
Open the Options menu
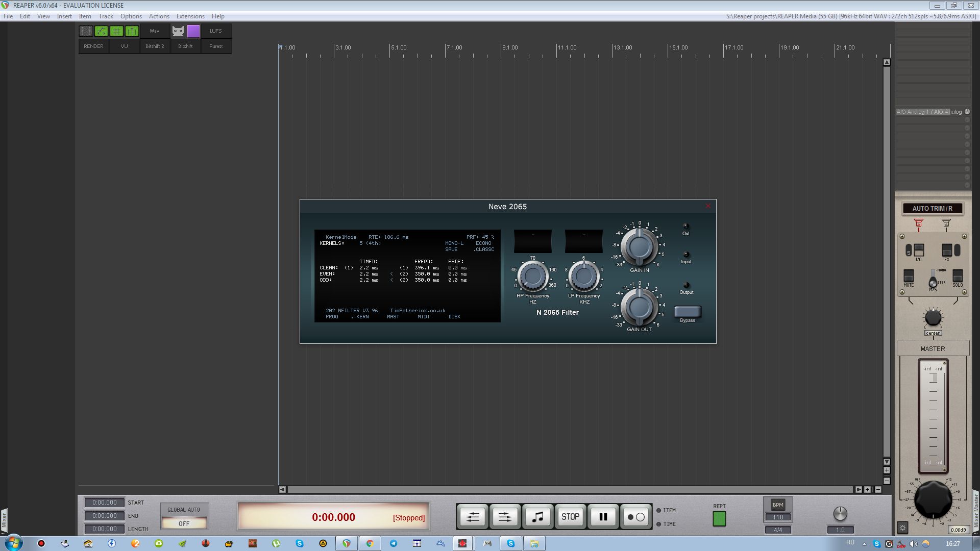(x=131, y=16)
